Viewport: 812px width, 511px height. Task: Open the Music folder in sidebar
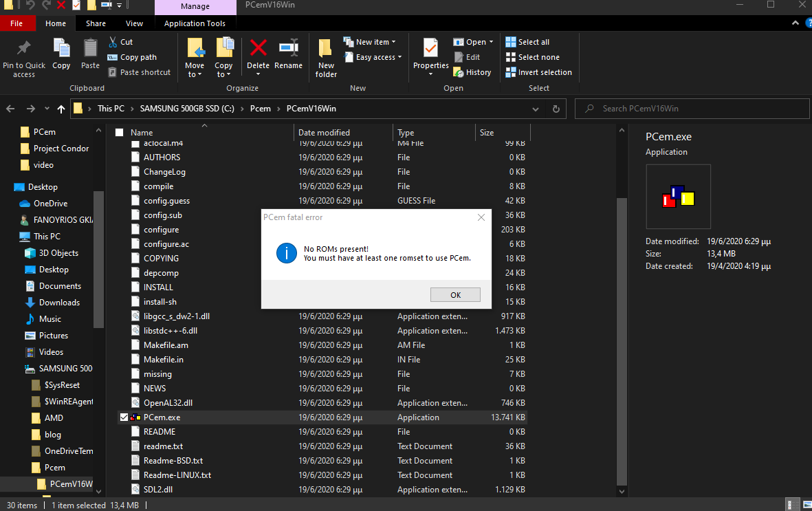(43, 319)
